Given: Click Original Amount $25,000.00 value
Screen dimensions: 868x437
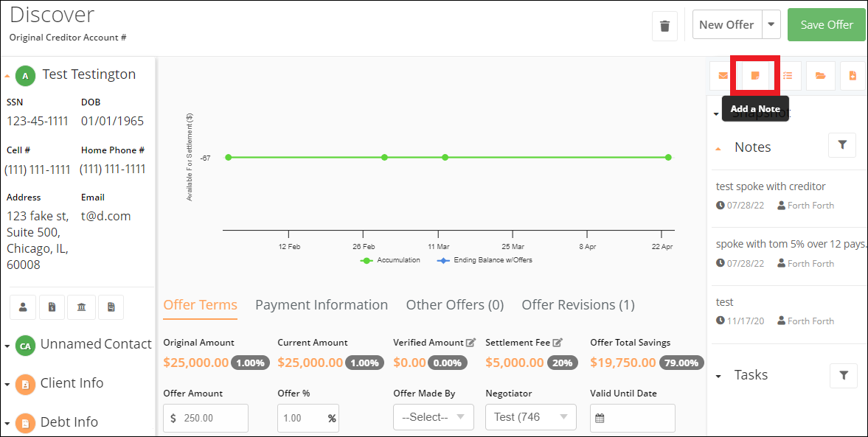Looking at the screenshot, I should click(196, 363).
